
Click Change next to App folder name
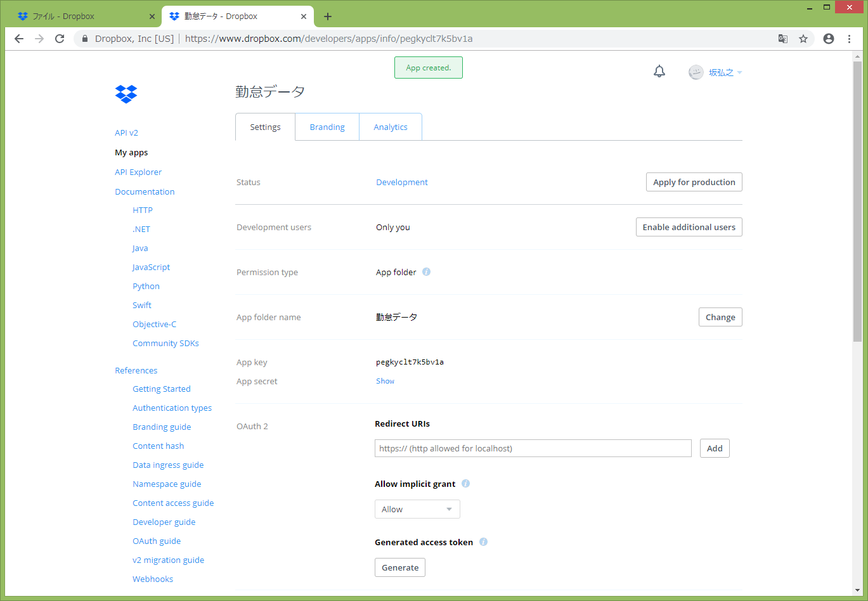click(720, 317)
